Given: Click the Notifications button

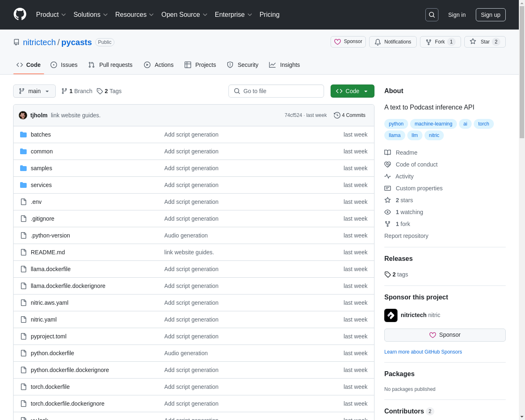Looking at the screenshot, I should coord(393,42).
